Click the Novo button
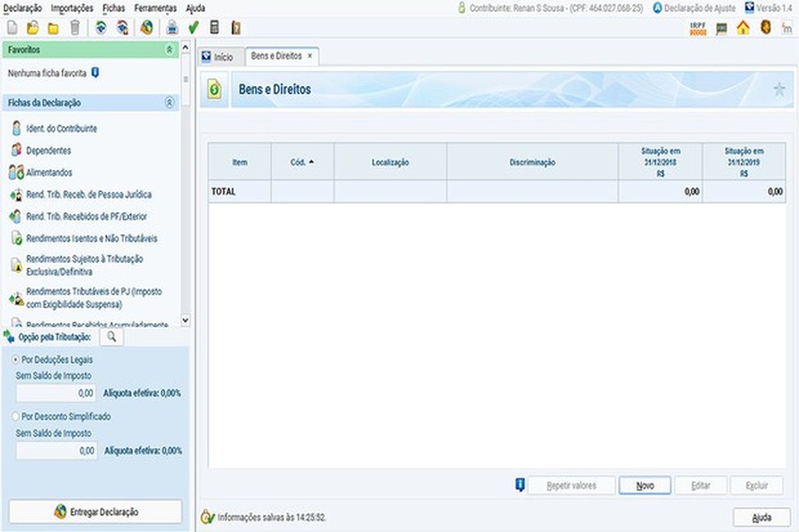The height and width of the screenshot is (532, 799). (645, 486)
